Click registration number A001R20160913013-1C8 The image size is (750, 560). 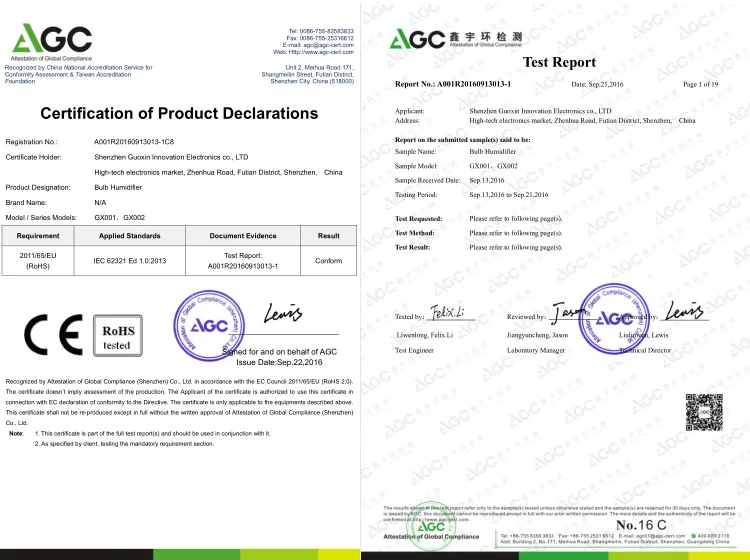pyautogui.click(x=134, y=142)
